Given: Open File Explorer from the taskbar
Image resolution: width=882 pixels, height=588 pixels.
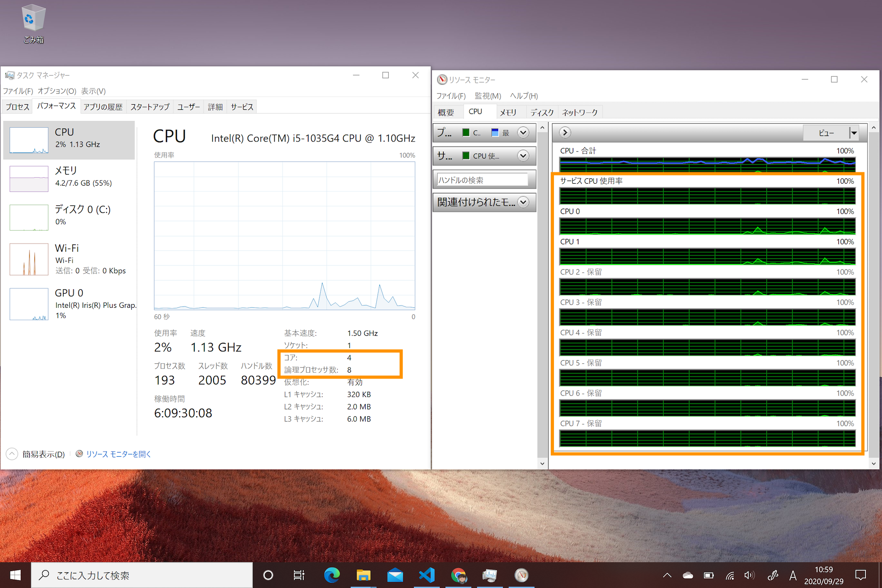Looking at the screenshot, I should click(363, 575).
